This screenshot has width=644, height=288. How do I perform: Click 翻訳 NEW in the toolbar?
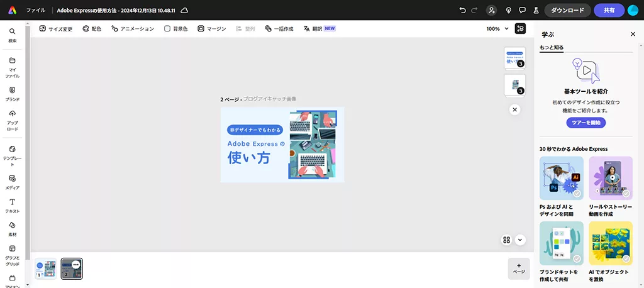point(319,29)
